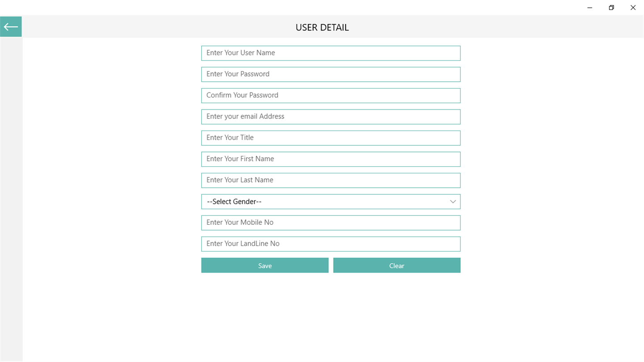
Task: Focus the Enter Your User Name field
Action: pos(330,53)
